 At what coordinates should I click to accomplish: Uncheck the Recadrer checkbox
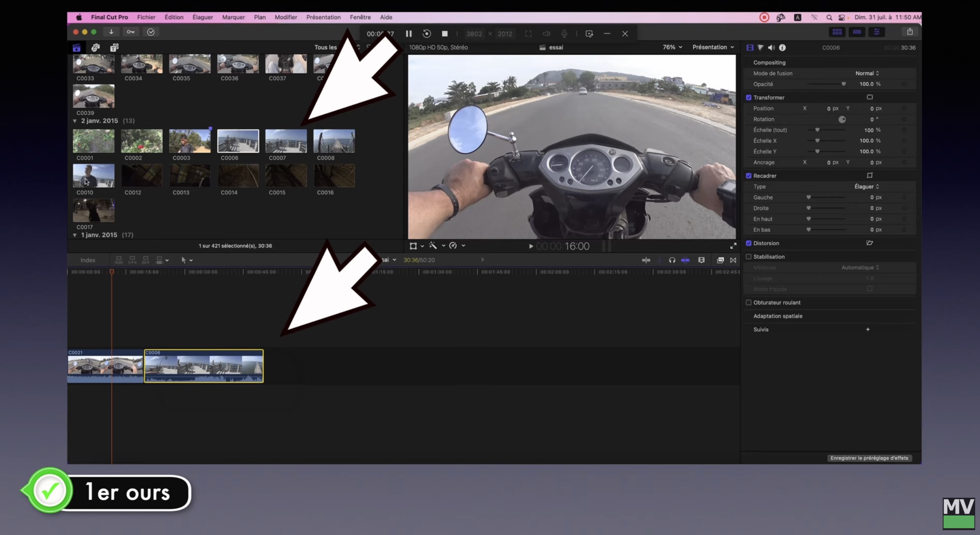[x=749, y=176]
